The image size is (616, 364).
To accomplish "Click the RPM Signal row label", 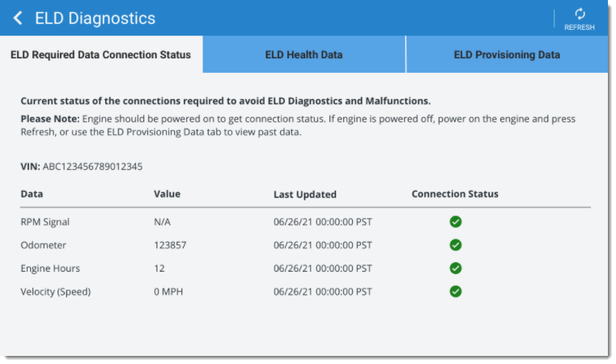I will coord(45,222).
